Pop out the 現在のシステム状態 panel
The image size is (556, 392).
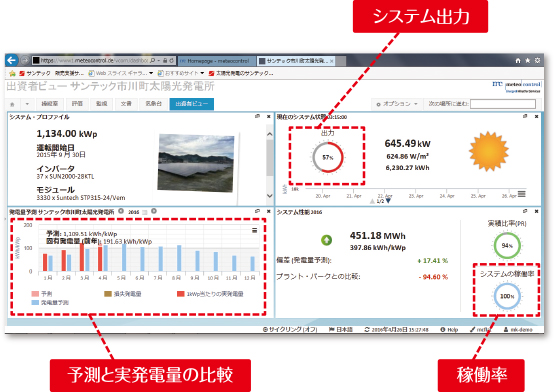point(525,116)
